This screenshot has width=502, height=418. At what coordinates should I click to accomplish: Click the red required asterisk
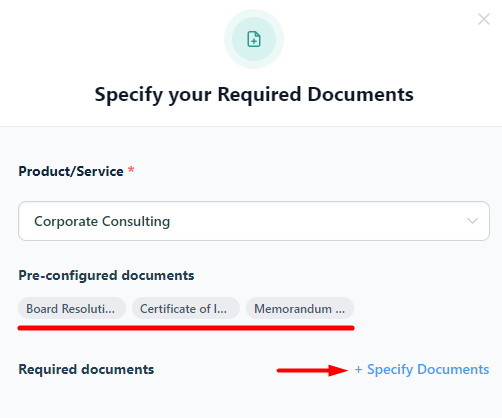(x=131, y=170)
